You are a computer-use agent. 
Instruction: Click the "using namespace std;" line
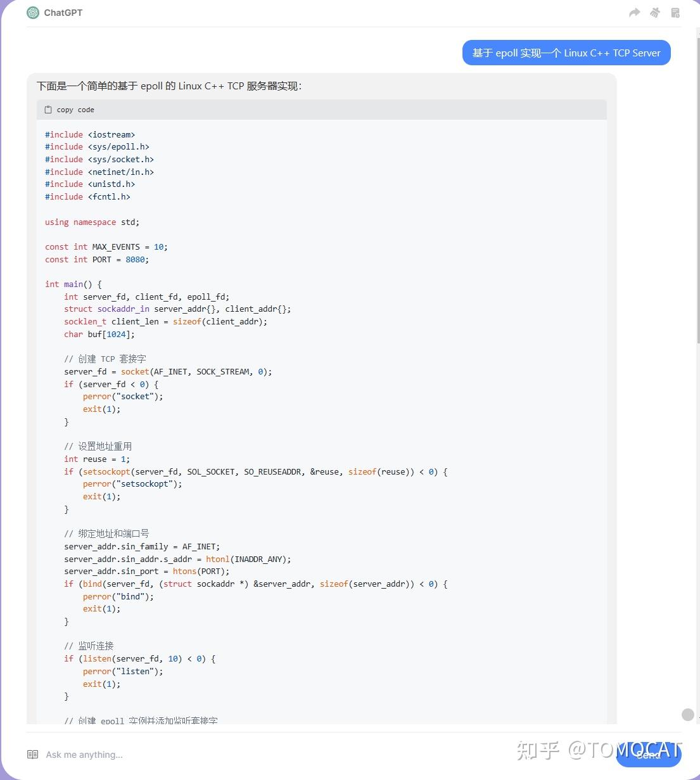92,222
